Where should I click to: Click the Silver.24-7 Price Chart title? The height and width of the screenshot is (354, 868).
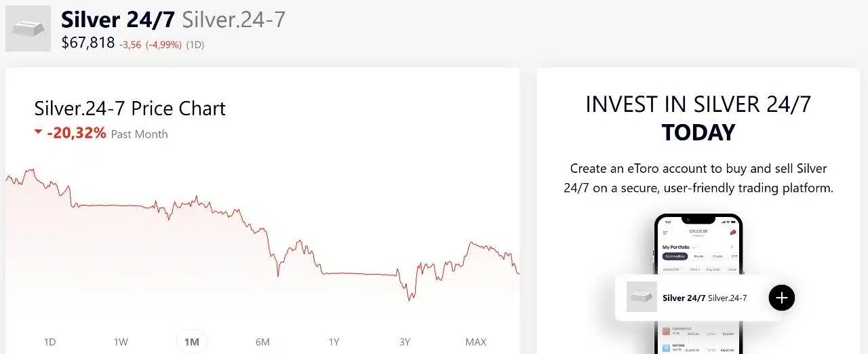tap(130, 109)
